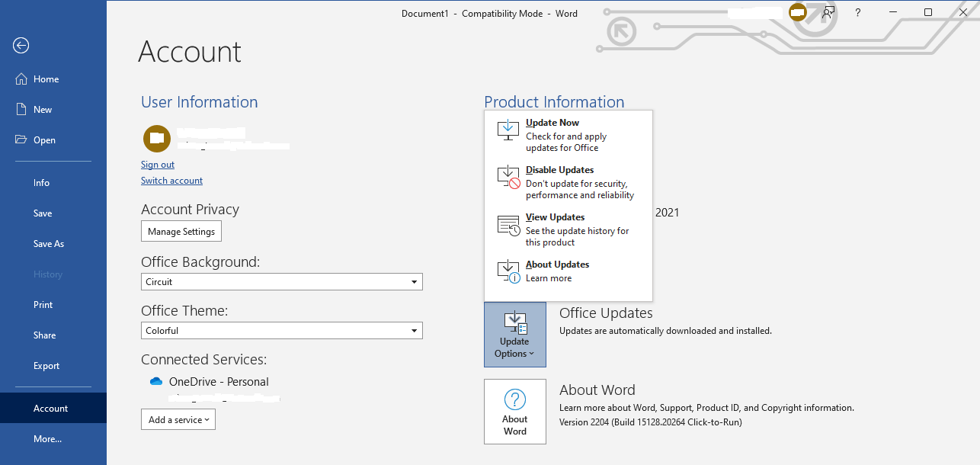Click the About Word button

515,412
